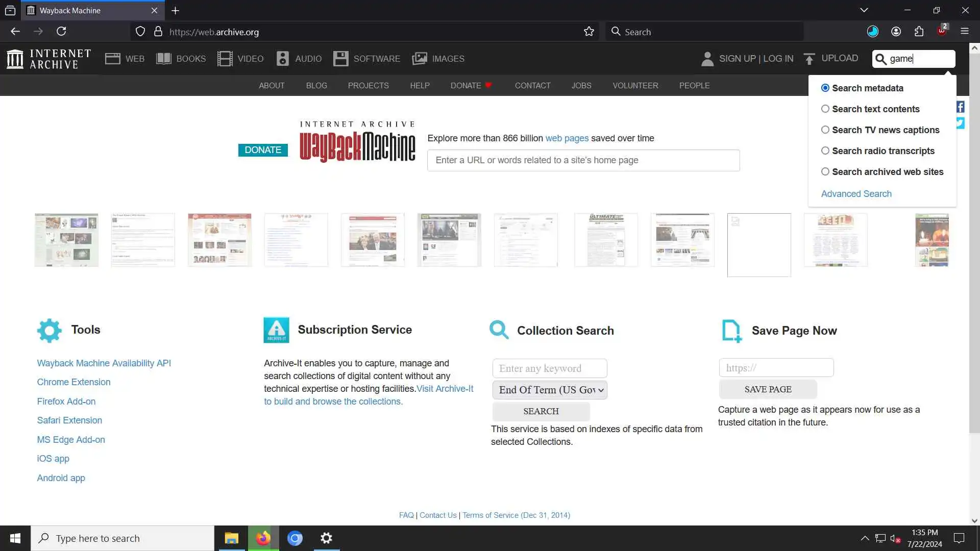Click the Facebook share icon

point(960,107)
